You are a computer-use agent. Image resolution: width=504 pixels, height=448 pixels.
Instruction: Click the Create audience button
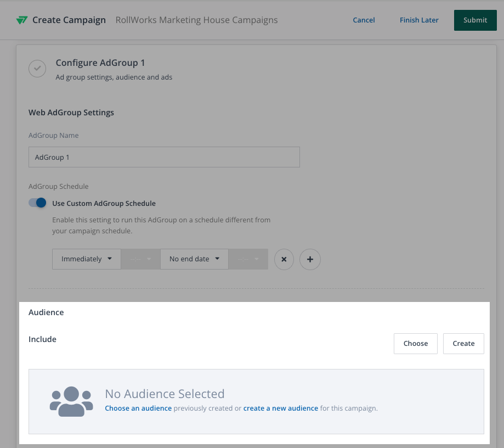[463, 343]
